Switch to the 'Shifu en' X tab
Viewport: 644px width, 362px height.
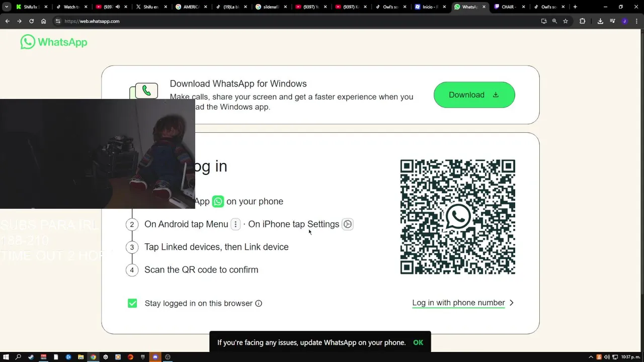tap(151, 7)
